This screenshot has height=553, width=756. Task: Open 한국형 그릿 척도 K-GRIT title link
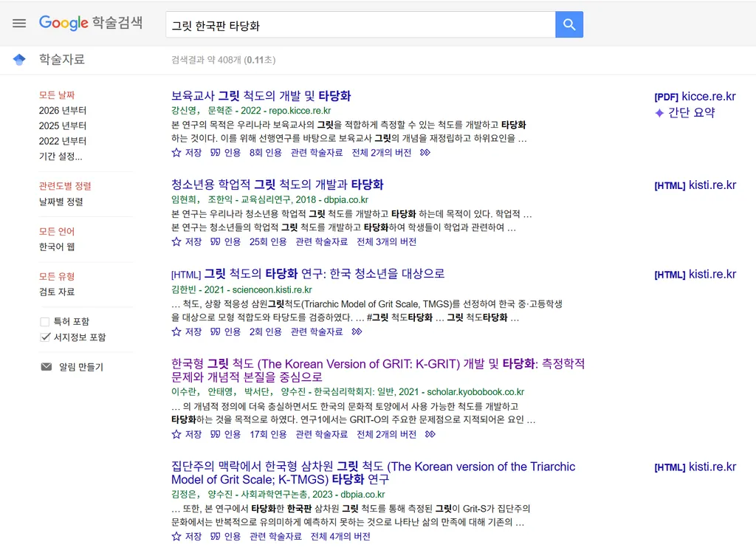point(378,371)
